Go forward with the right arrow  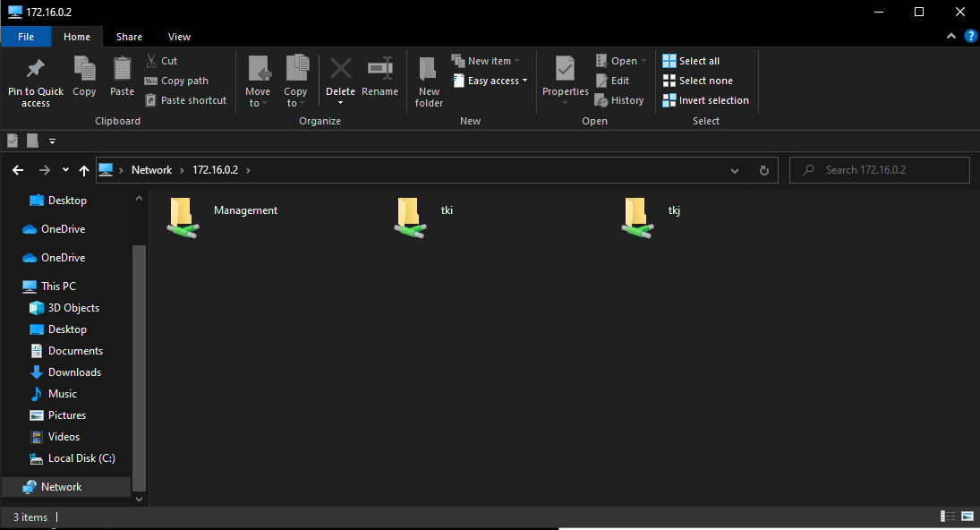pyautogui.click(x=45, y=170)
